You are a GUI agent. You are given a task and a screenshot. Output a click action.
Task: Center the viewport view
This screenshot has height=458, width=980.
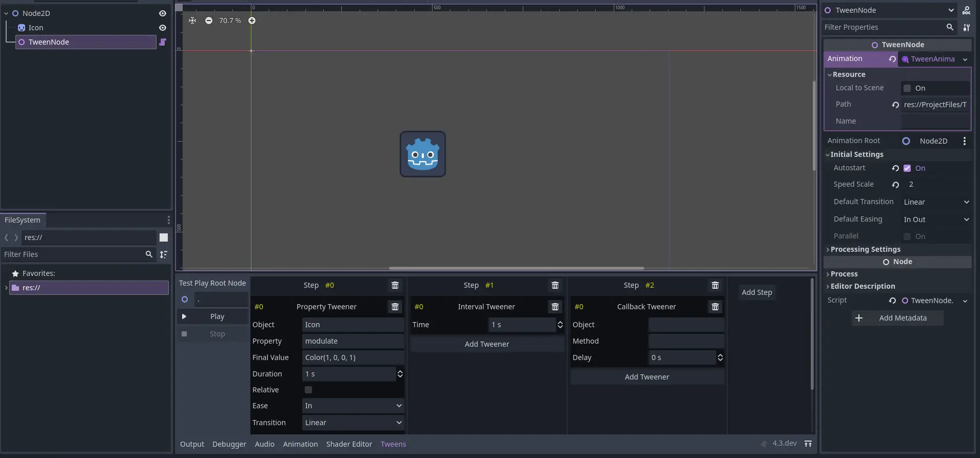click(x=192, y=21)
